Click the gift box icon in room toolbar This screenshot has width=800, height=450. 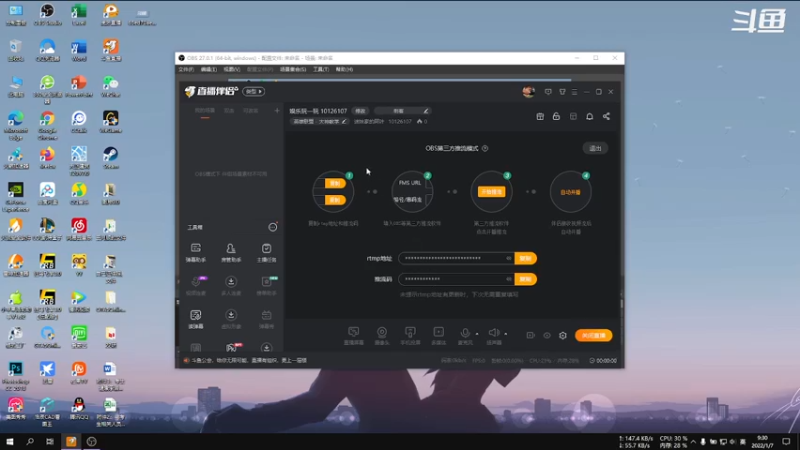[x=540, y=116]
